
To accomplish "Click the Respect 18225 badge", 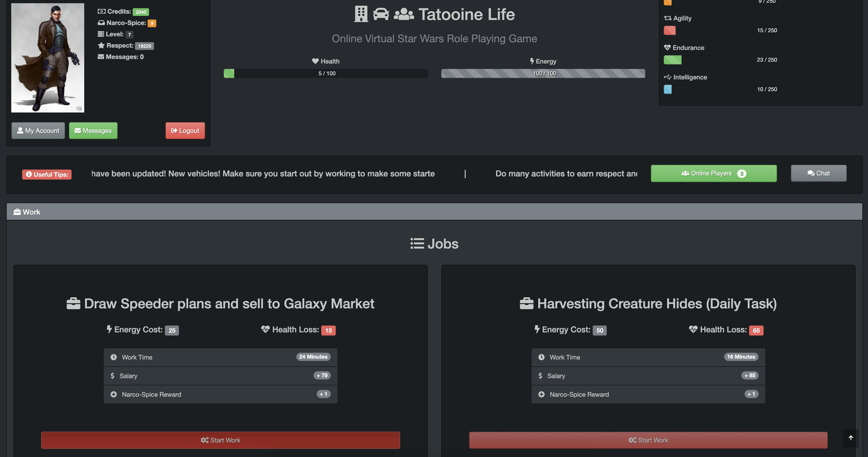I will pyautogui.click(x=144, y=46).
